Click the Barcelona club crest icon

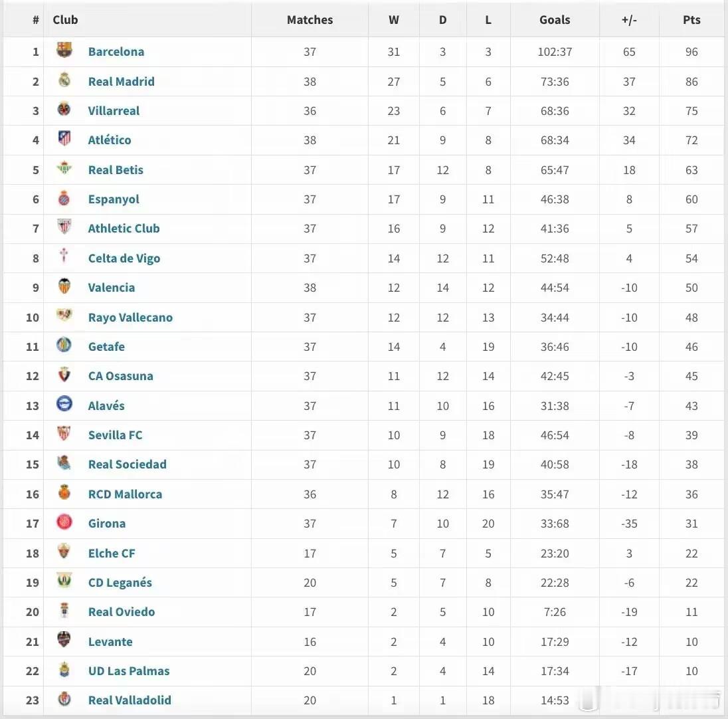pyautogui.click(x=64, y=51)
